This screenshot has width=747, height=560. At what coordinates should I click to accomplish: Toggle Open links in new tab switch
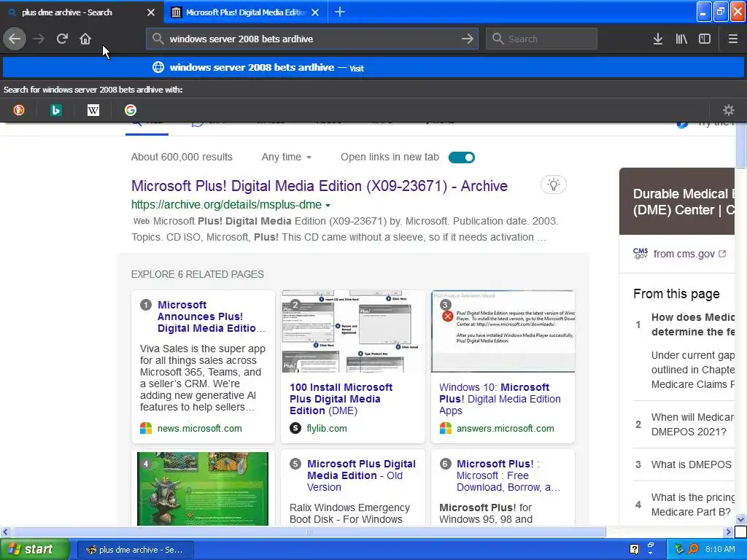point(462,157)
